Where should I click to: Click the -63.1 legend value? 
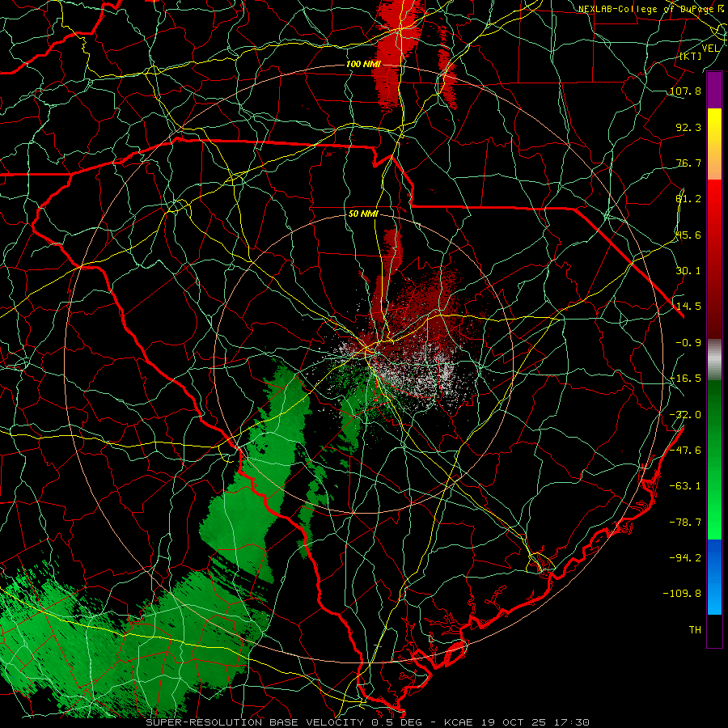686,486
